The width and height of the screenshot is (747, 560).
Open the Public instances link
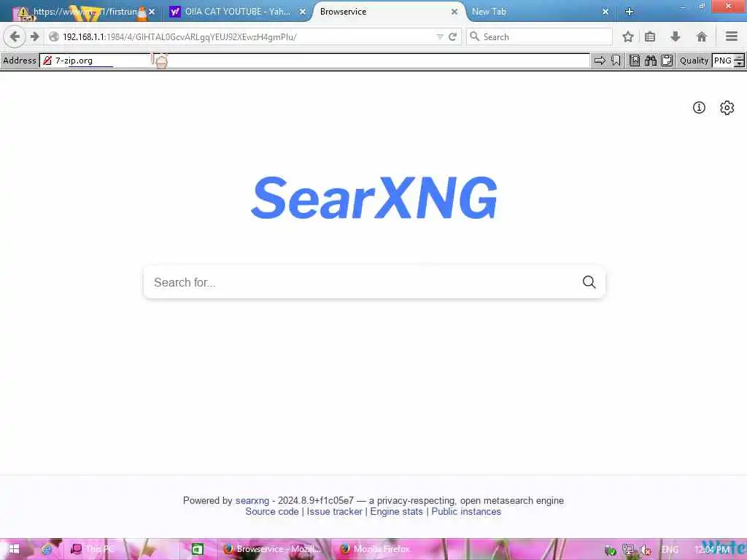click(x=466, y=511)
